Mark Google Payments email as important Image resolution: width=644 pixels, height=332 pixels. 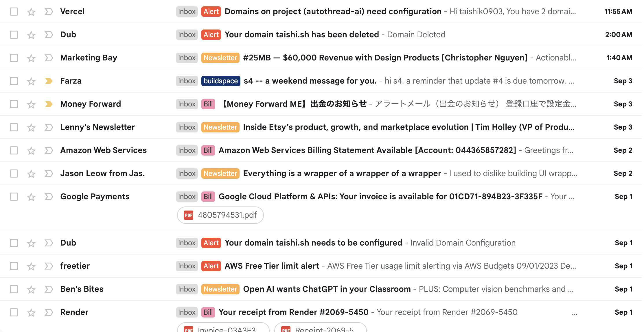[x=49, y=197]
